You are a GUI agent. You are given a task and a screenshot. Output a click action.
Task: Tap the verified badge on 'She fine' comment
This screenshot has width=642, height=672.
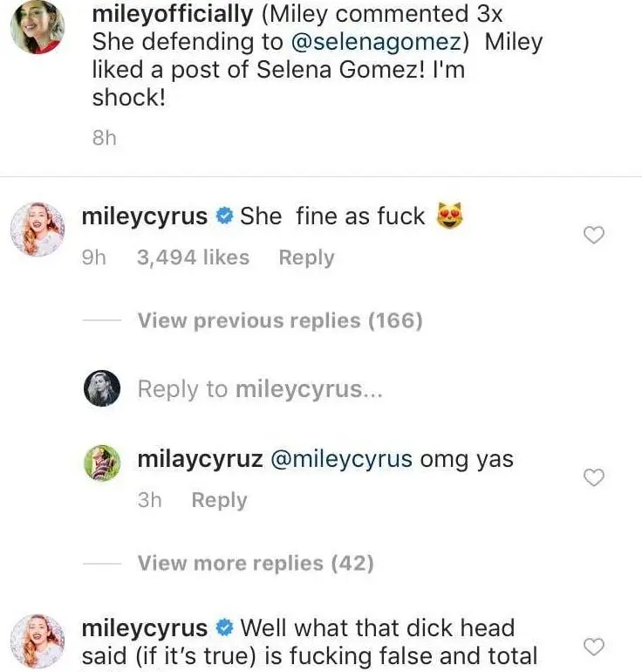pyautogui.click(x=224, y=217)
